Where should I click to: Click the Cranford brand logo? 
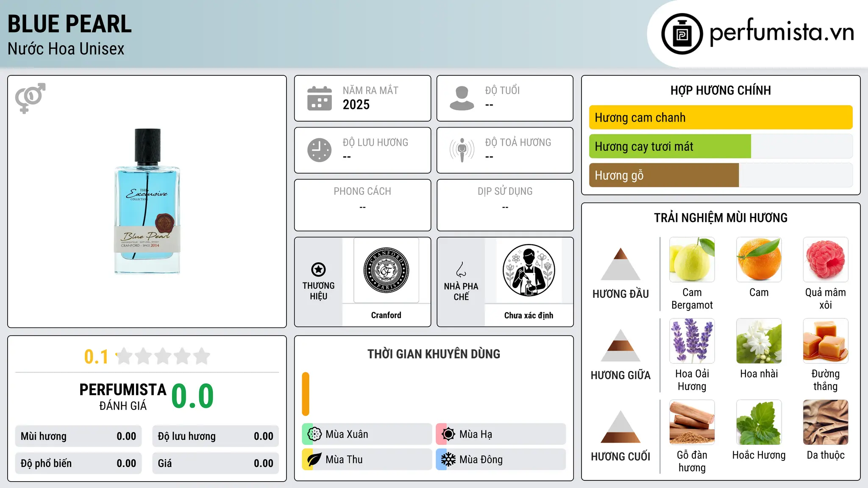point(386,270)
